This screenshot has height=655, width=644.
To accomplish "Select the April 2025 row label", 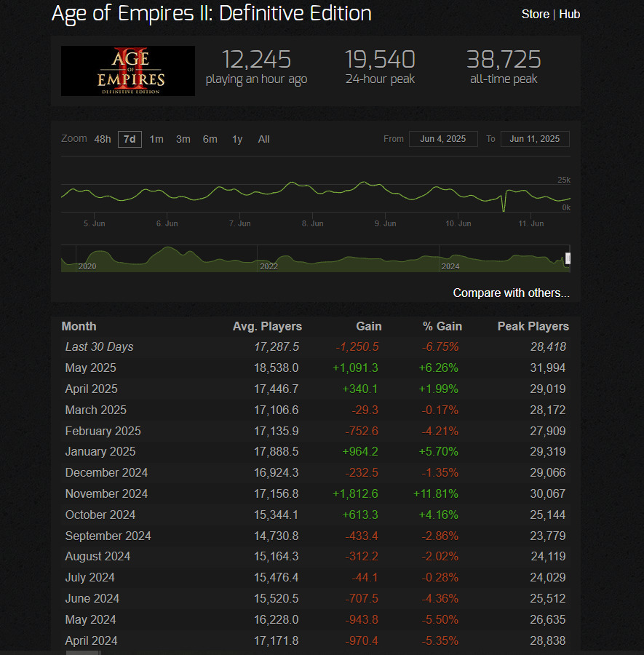I will click(x=91, y=389).
